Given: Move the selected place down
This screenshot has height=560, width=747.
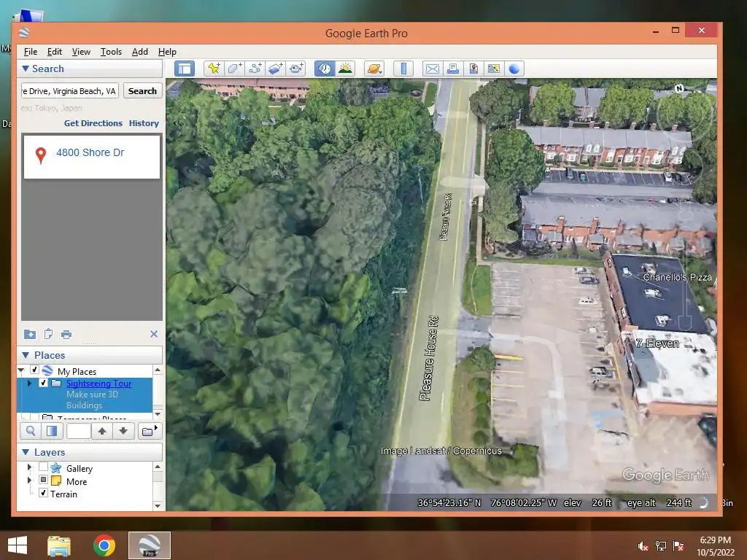Looking at the screenshot, I should pyautogui.click(x=123, y=431).
